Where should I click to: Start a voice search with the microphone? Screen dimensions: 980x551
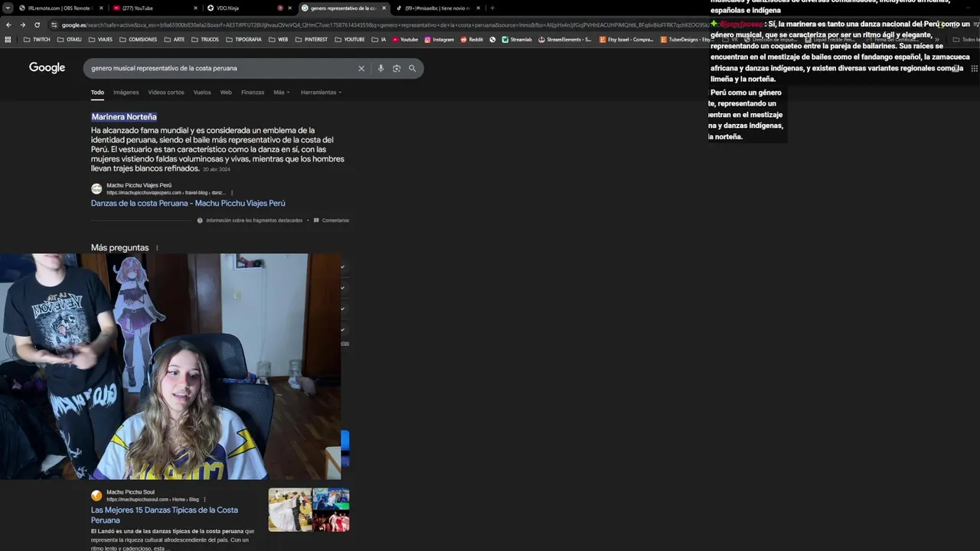(x=381, y=68)
